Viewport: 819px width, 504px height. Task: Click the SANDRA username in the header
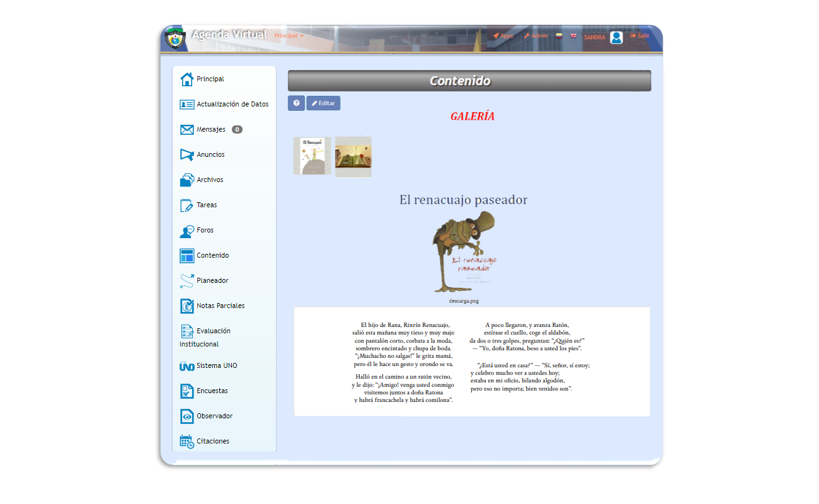[x=594, y=38]
